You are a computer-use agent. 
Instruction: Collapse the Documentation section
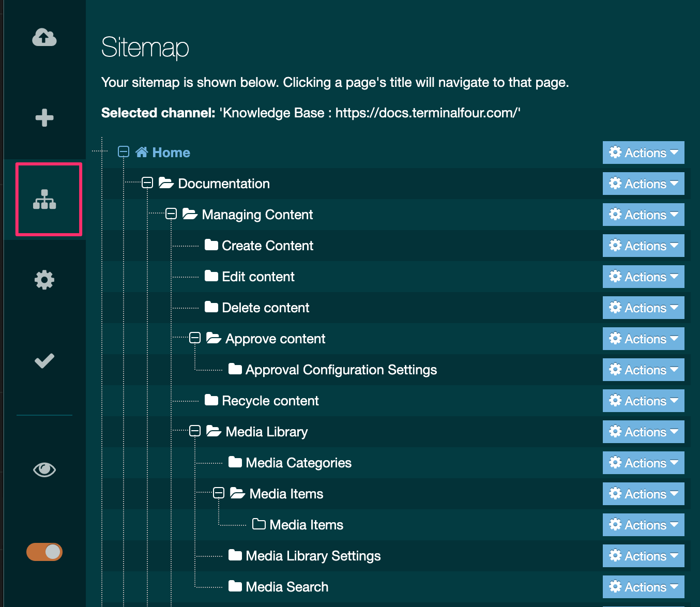pyautogui.click(x=147, y=183)
